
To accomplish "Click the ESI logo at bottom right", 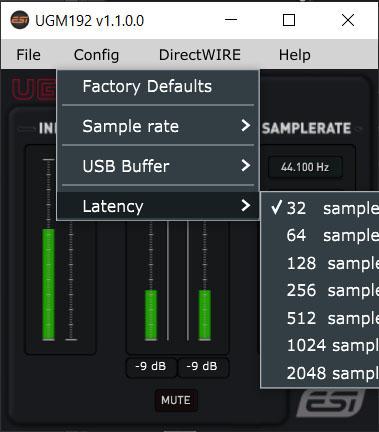I will pos(330,403).
